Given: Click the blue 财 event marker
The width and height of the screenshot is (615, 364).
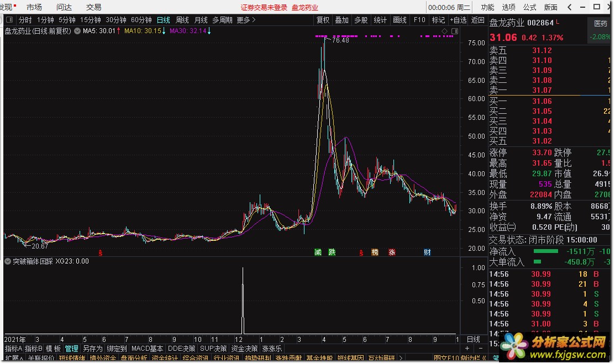Looking at the screenshot, I should [x=427, y=252].
